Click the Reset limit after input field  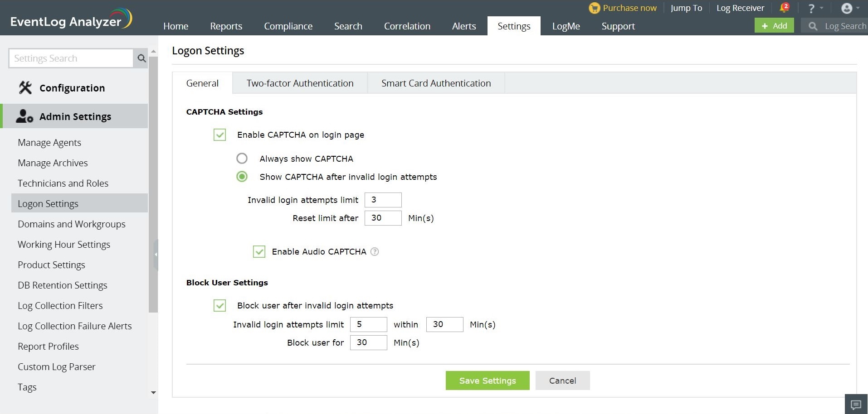tap(383, 218)
